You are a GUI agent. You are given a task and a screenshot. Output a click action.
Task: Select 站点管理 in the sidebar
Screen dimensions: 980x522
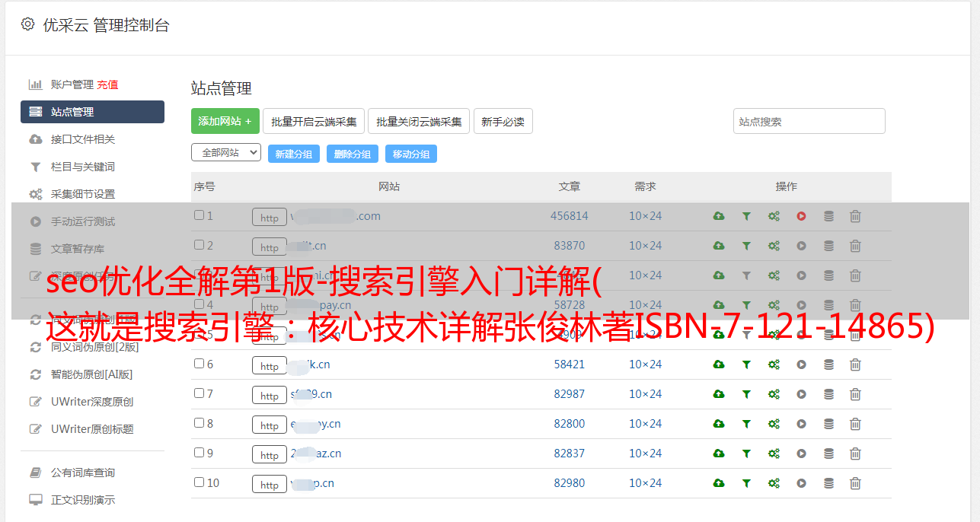[92, 112]
